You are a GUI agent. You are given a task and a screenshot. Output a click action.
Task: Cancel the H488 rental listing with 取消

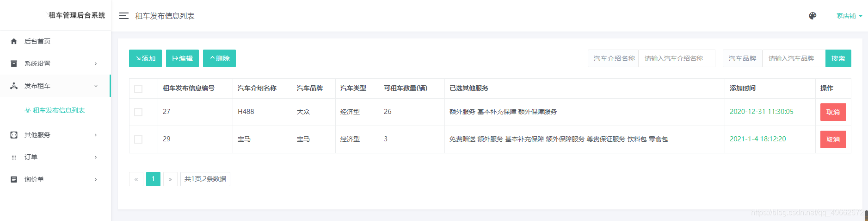click(x=833, y=112)
